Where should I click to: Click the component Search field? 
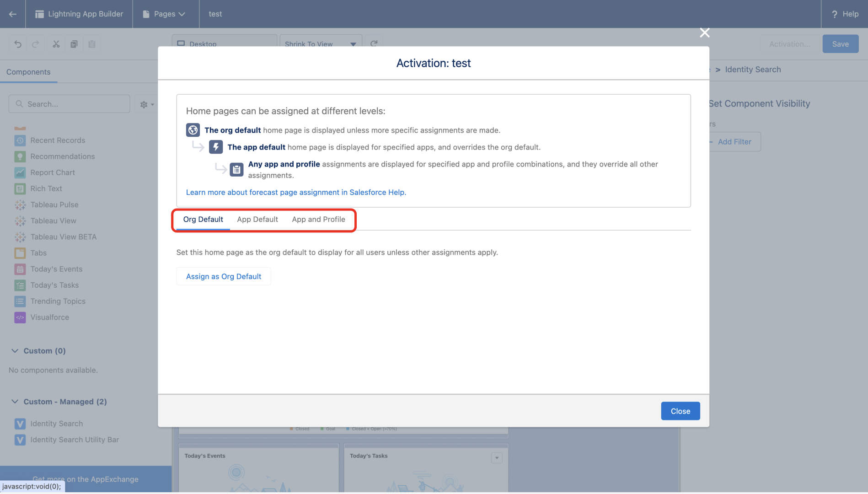69,104
